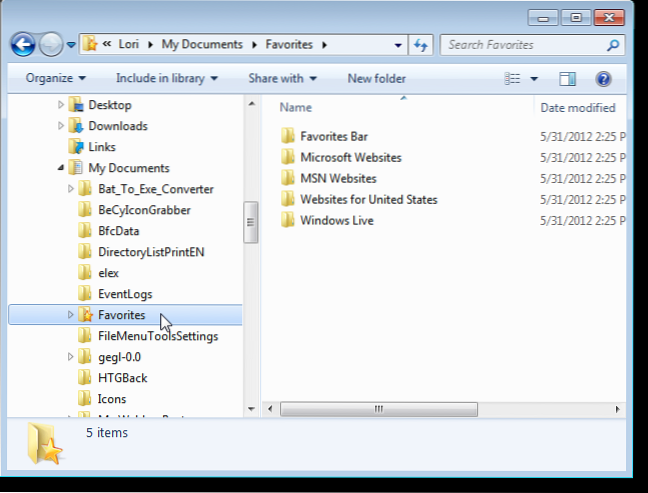Open the Organize menu
Viewport: 648px width, 493px height.
pyautogui.click(x=55, y=78)
